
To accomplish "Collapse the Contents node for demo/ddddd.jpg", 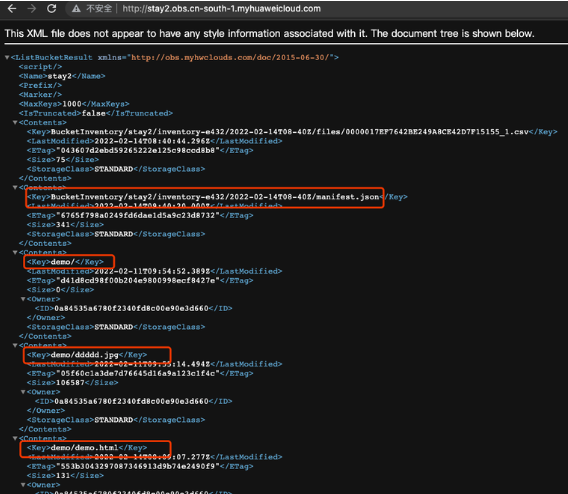I will [x=15, y=346].
